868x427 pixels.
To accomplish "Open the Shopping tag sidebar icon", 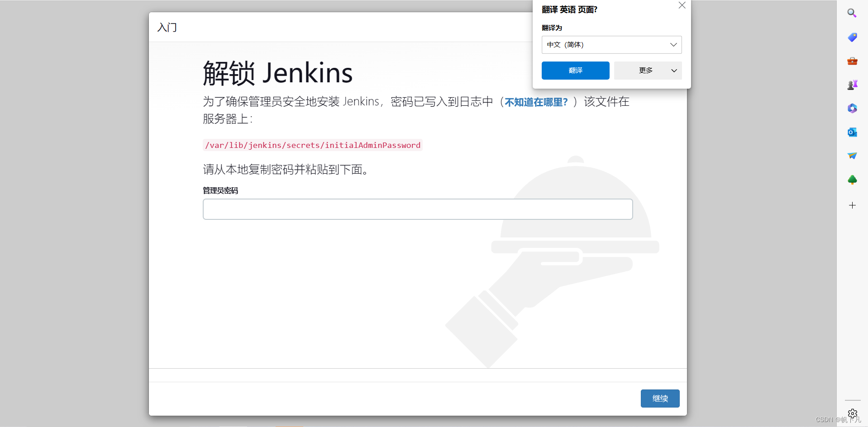I will tap(852, 37).
